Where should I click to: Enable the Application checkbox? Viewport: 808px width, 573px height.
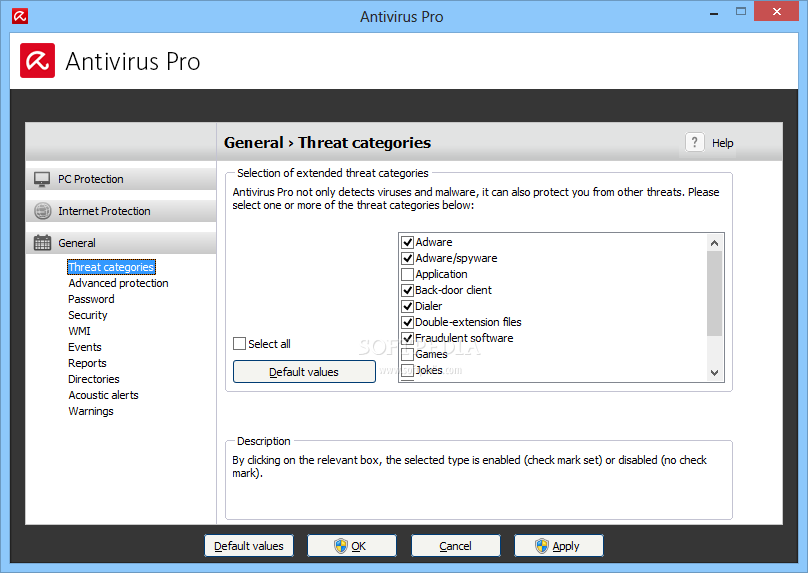408,274
